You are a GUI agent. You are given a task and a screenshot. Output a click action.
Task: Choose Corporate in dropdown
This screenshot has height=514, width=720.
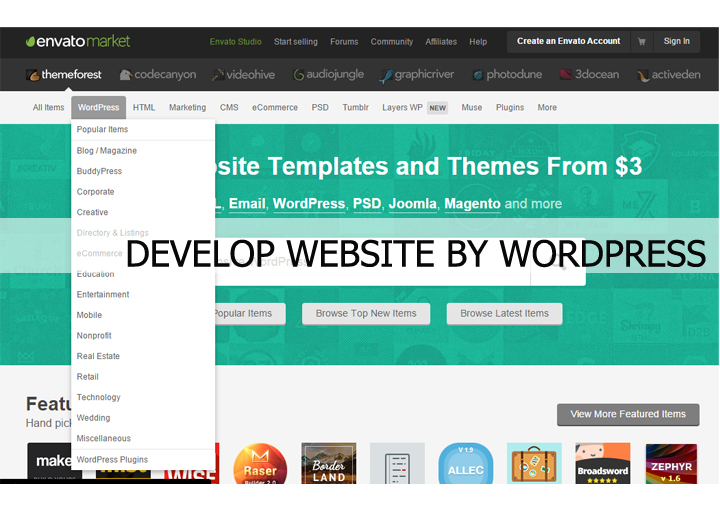click(143, 192)
